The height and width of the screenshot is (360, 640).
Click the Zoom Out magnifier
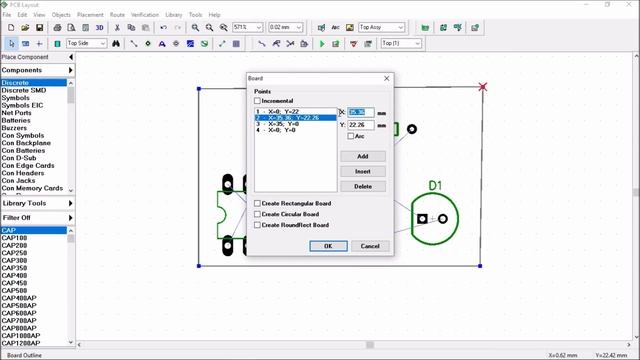209,28
